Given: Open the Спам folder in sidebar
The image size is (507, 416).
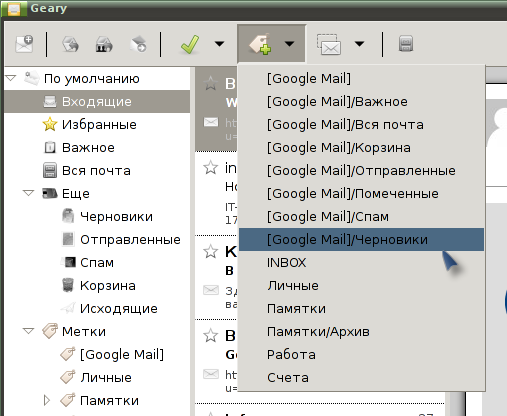Looking at the screenshot, I should [97, 262].
